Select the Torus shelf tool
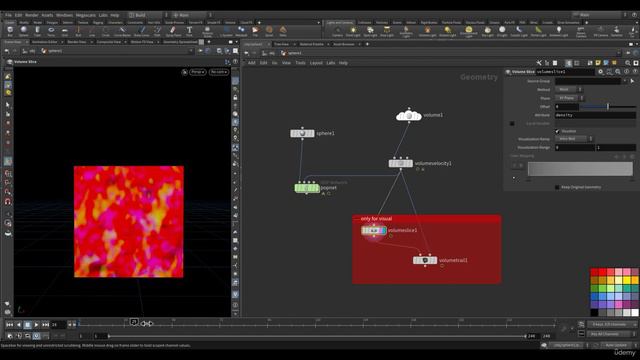640x360 pixels. 51,31
